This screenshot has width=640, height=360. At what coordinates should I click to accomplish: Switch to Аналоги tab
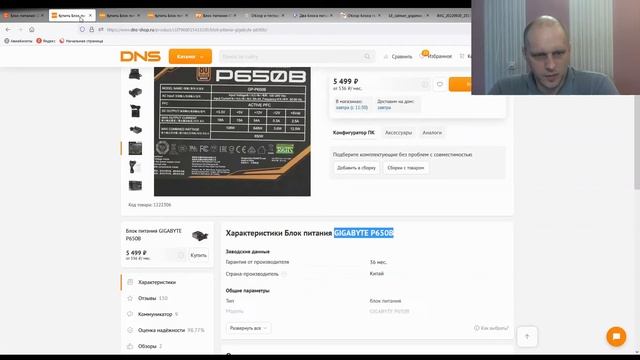pyautogui.click(x=432, y=133)
